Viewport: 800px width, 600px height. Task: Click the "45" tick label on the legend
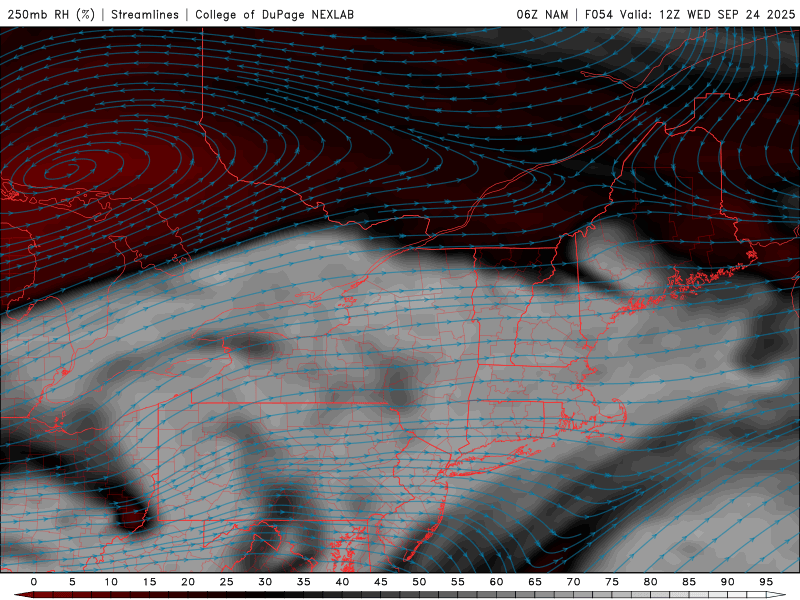click(381, 582)
